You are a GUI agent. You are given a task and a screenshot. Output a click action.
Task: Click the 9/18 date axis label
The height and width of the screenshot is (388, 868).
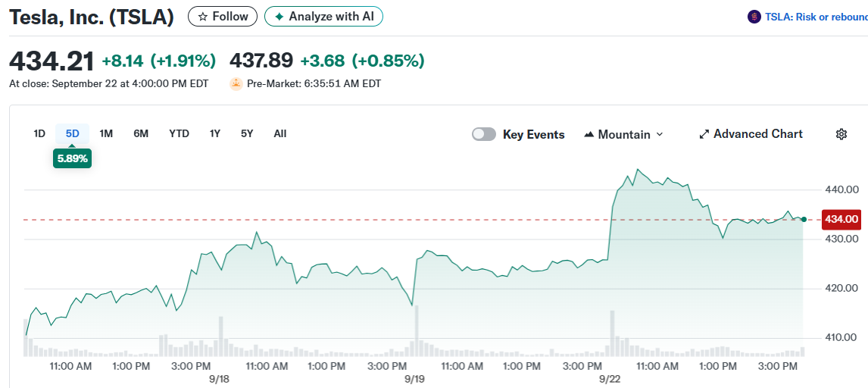[220, 380]
